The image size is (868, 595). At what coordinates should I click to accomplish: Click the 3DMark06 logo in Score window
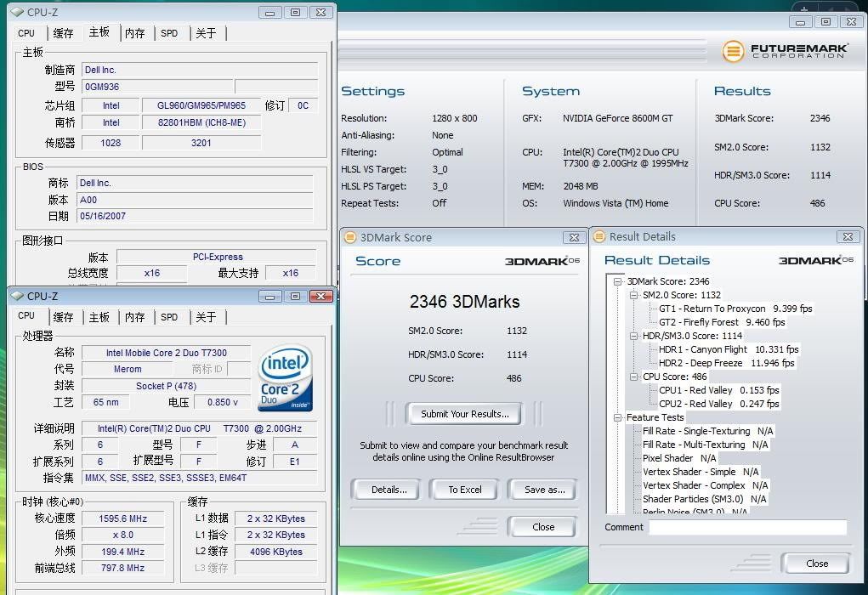point(542,262)
